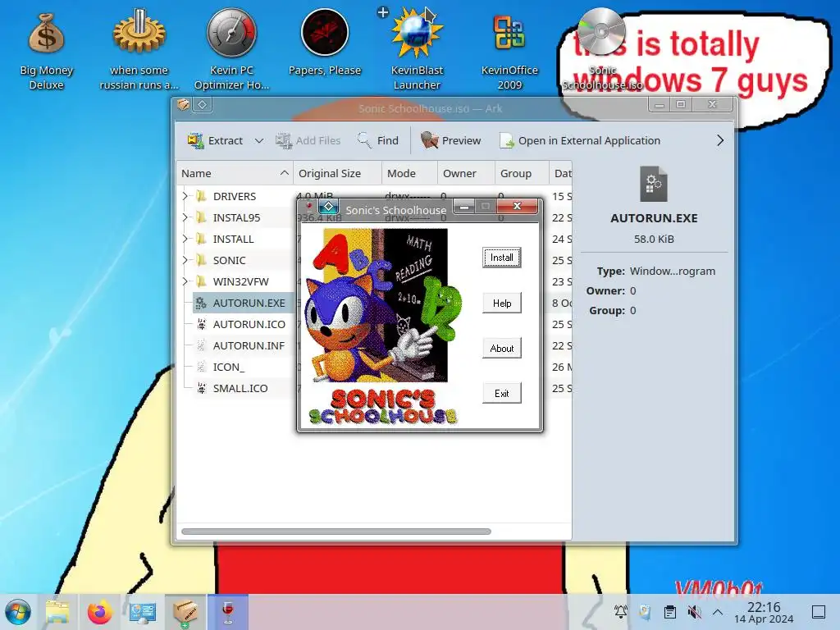Sort by the Owner column header
Screen dimensions: 840x630
coord(466,173)
